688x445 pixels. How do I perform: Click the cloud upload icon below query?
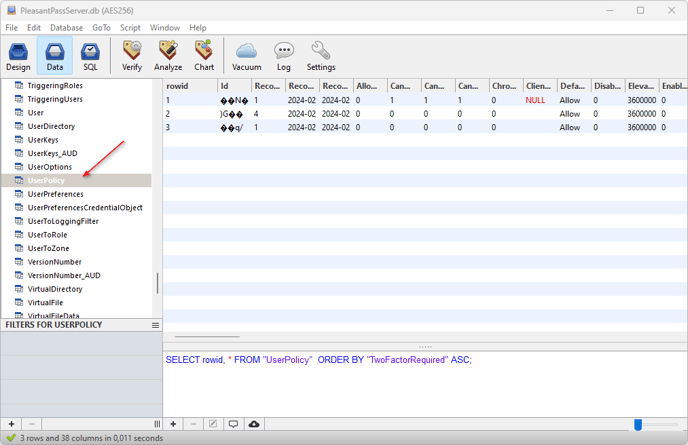(x=254, y=424)
